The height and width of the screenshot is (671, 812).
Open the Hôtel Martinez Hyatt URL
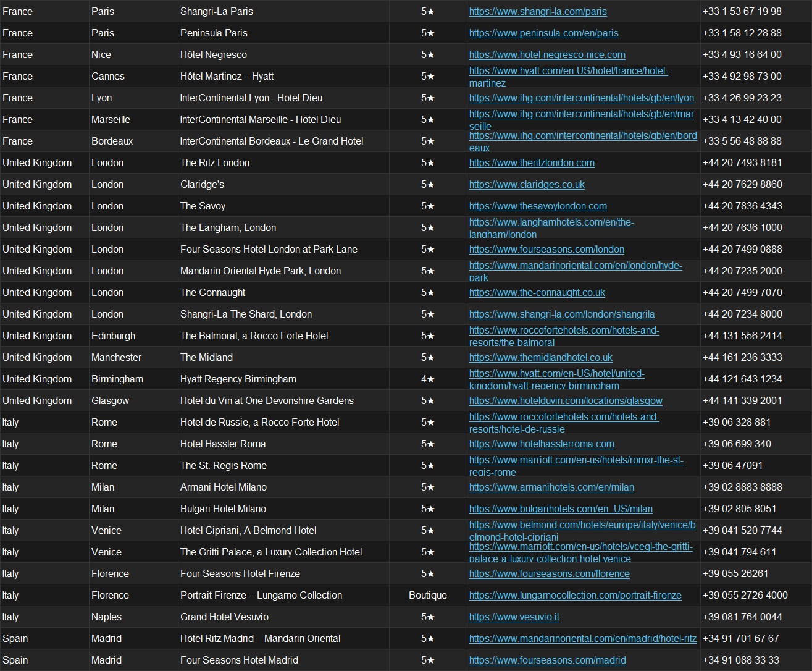click(568, 76)
